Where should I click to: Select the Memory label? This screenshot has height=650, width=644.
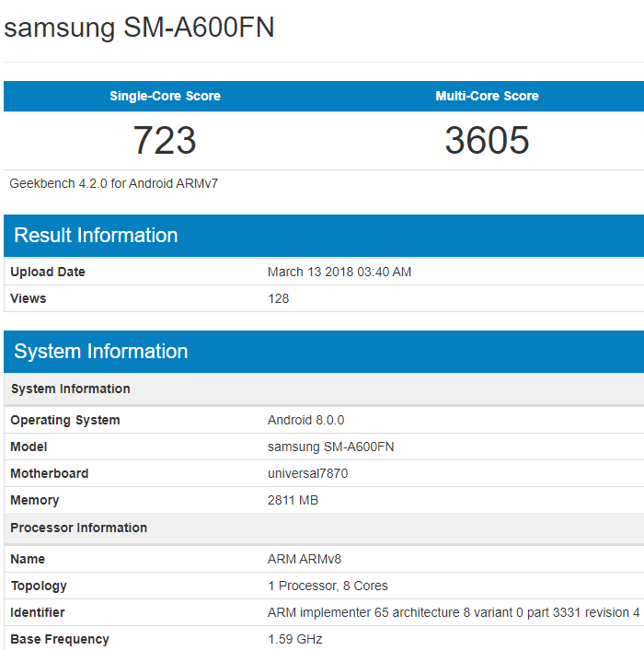(x=35, y=500)
